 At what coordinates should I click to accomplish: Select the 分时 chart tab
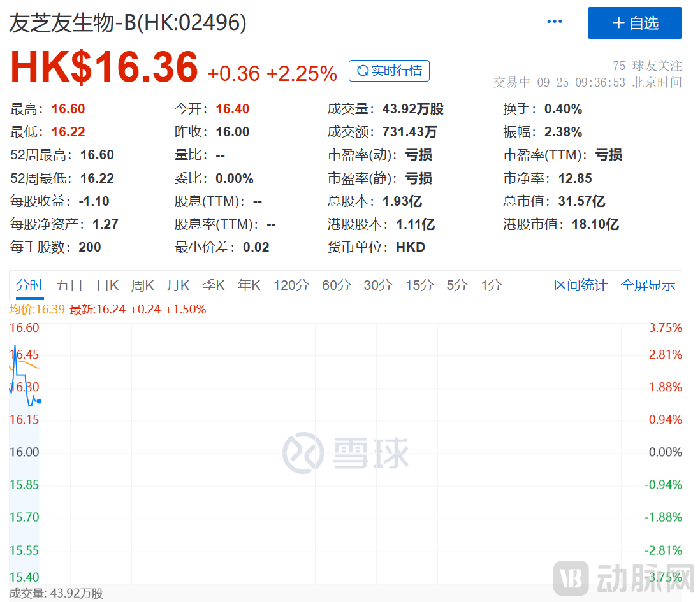[x=29, y=285]
